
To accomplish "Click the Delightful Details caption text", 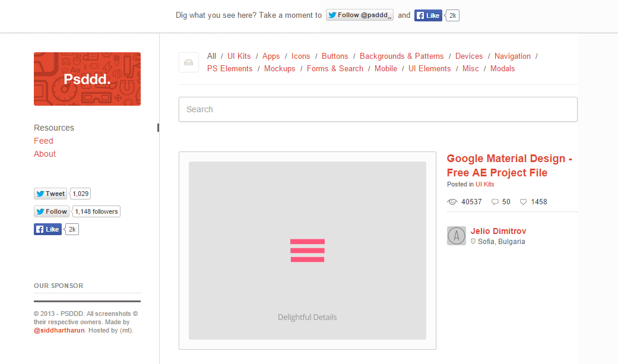I will (307, 318).
